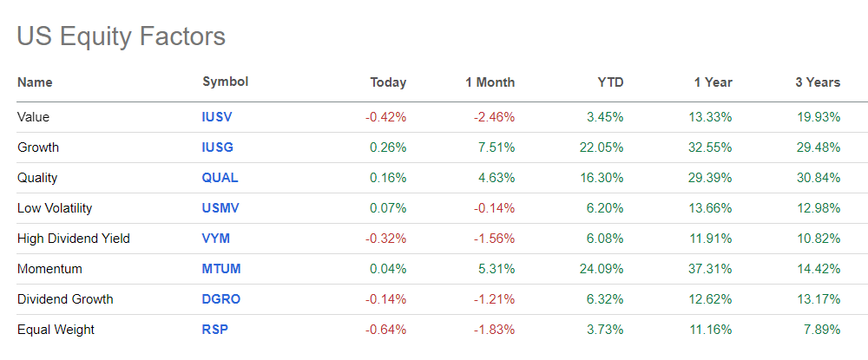This screenshot has width=868, height=360.
Task: Click the VYM symbol link
Action: [x=215, y=239]
